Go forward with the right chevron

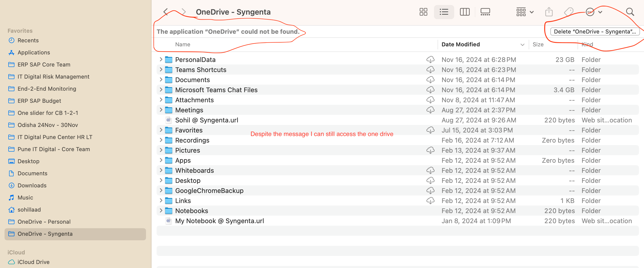(184, 12)
